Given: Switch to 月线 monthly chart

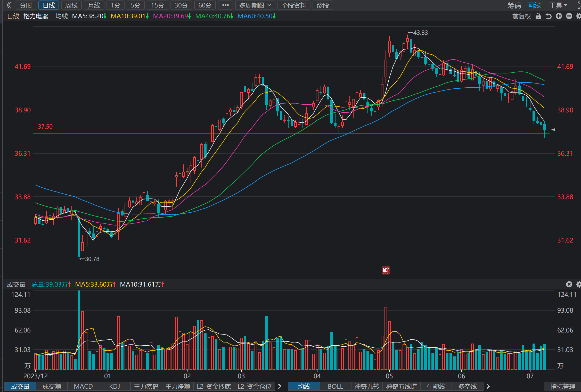Looking at the screenshot, I should [x=94, y=5].
